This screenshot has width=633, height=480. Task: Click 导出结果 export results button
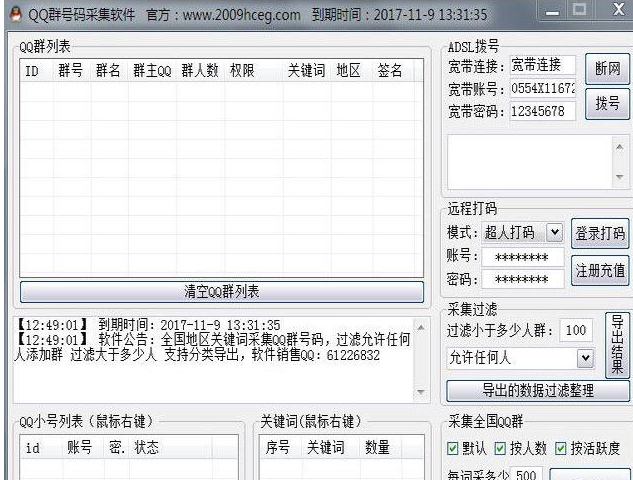617,345
